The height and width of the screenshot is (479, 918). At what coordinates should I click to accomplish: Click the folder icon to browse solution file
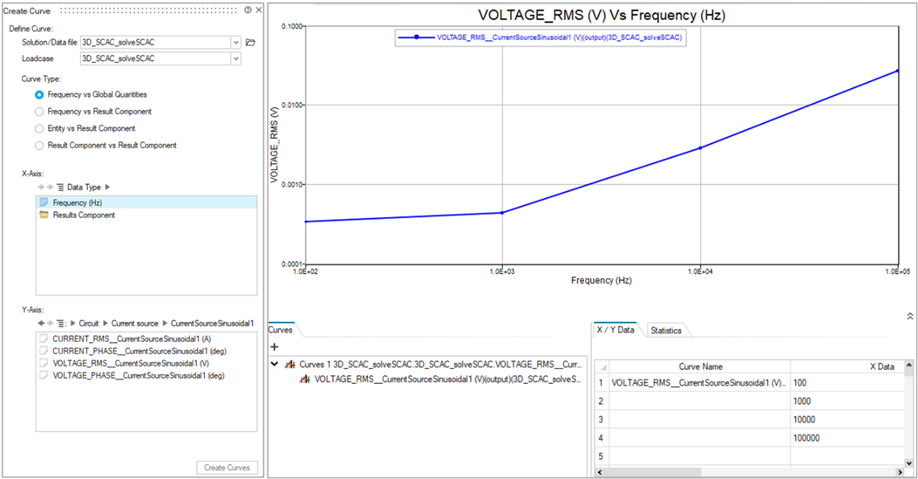251,42
